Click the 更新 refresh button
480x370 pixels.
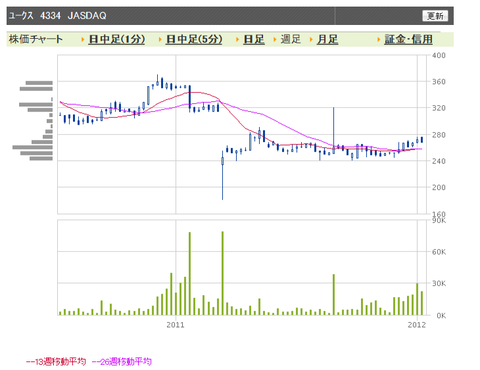[x=435, y=16]
